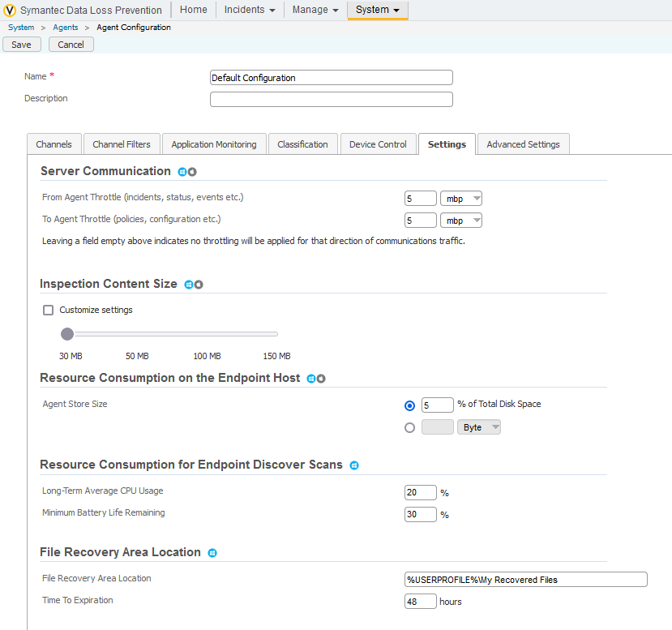This screenshot has height=630, width=672.
Task: Click the Time To Expiration hours field
Action: coord(420,601)
